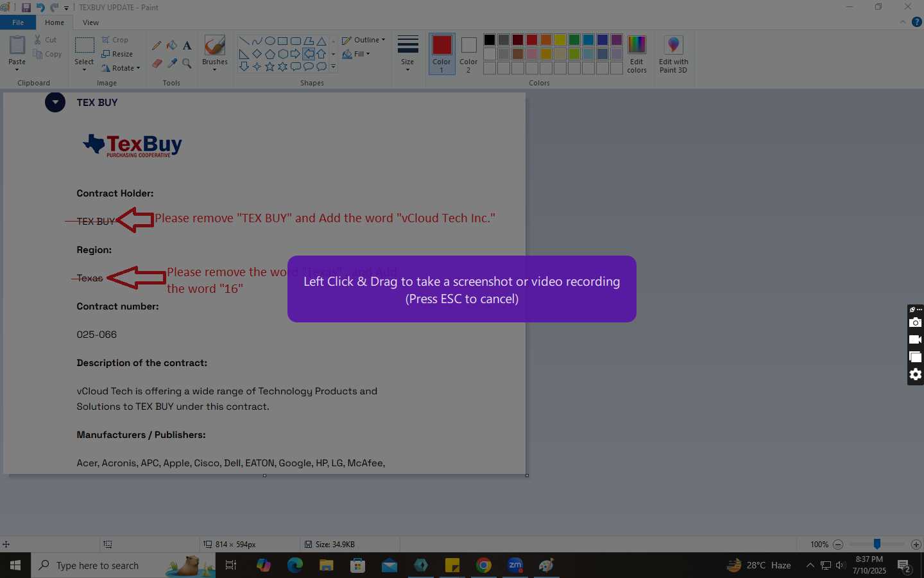
Task: Switch to the Home ribbon tab
Action: click(55, 22)
